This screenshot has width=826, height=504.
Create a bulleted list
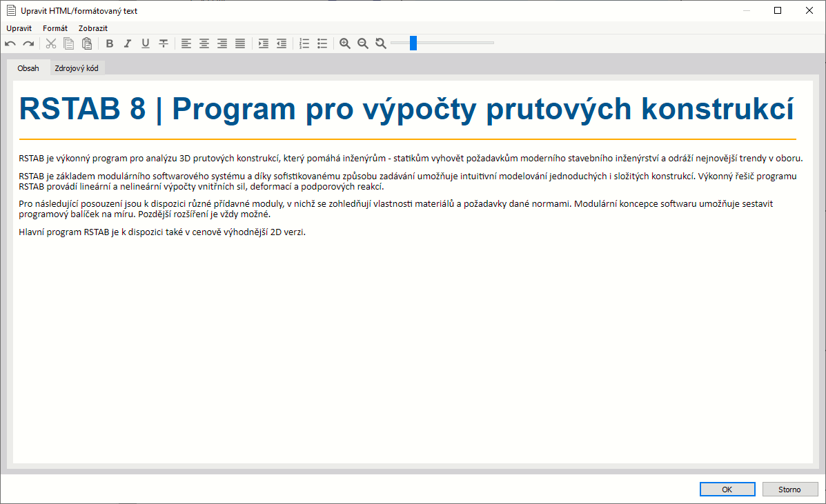[x=322, y=43]
